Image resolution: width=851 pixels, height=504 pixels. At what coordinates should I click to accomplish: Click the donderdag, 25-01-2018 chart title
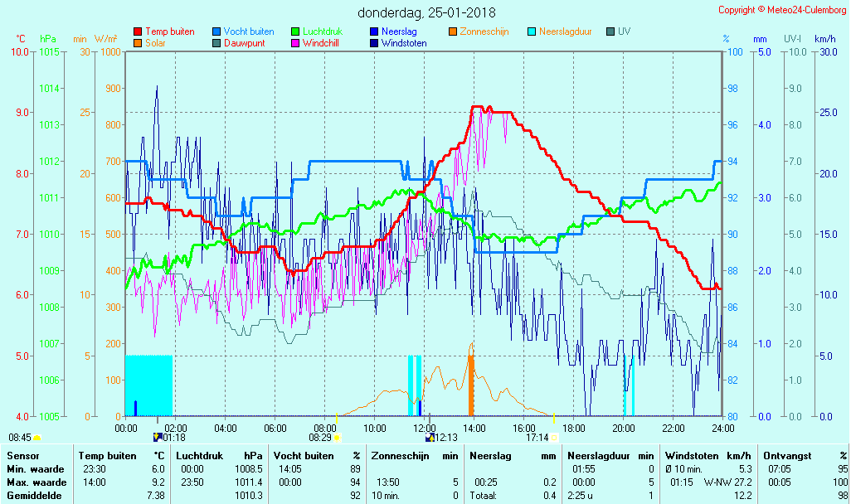point(426,12)
